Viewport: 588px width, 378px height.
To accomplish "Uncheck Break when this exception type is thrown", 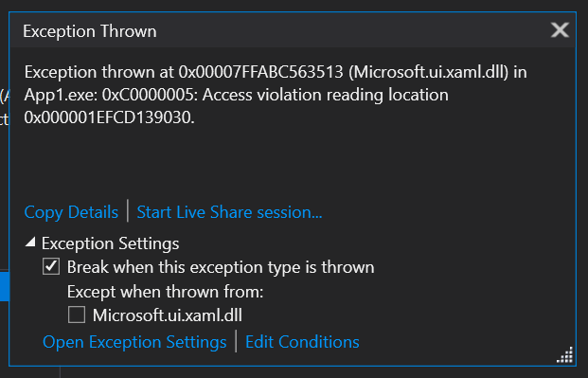I will point(51,267).
